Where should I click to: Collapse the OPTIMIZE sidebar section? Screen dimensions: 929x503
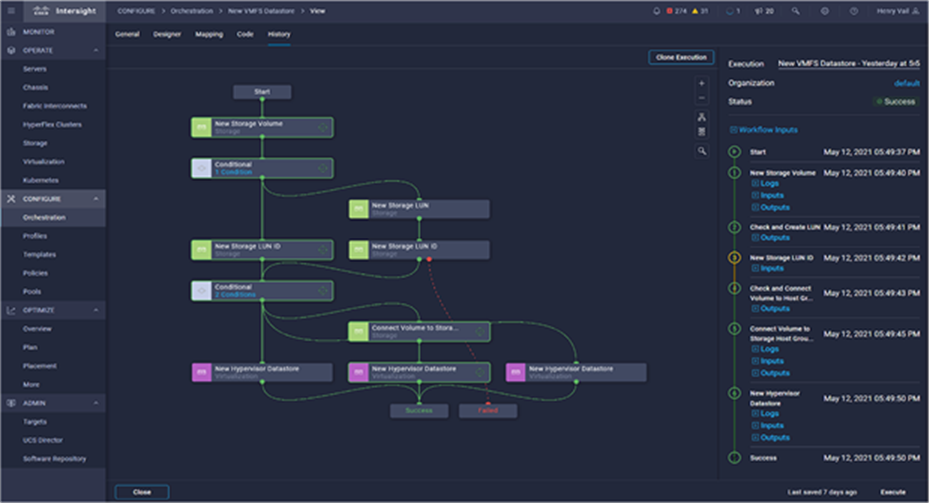96,310
